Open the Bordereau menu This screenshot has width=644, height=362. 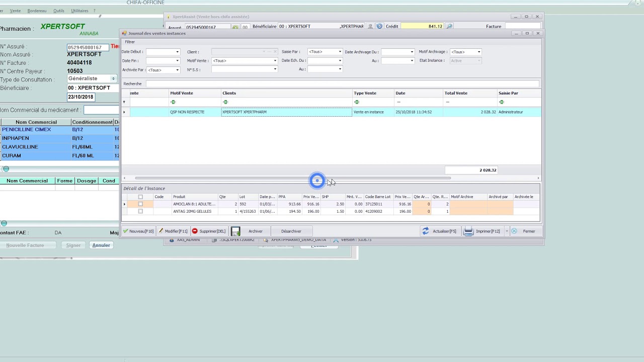[x=37, y=11]
